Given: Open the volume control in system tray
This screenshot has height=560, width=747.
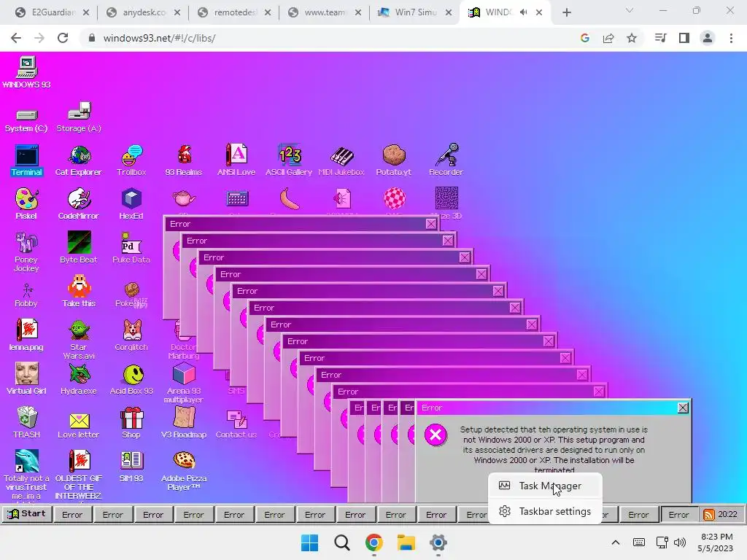Looking at the screenshot, I should (x=680, y=542).
